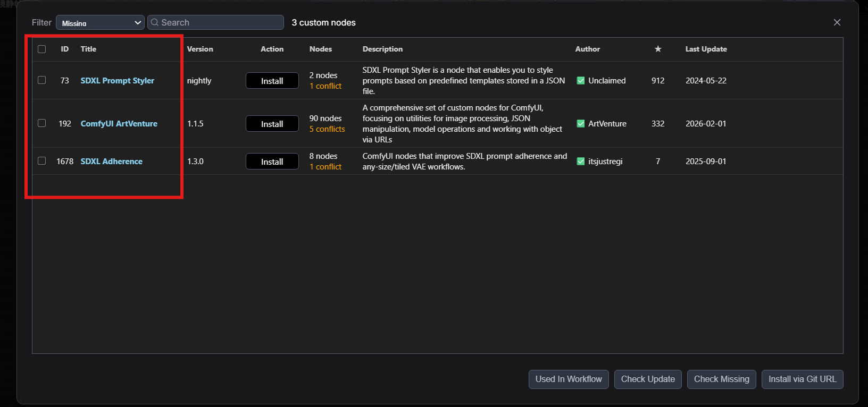Click the Description column header
The width and height of the screenshot is (868, 407).
click(382, 49)
